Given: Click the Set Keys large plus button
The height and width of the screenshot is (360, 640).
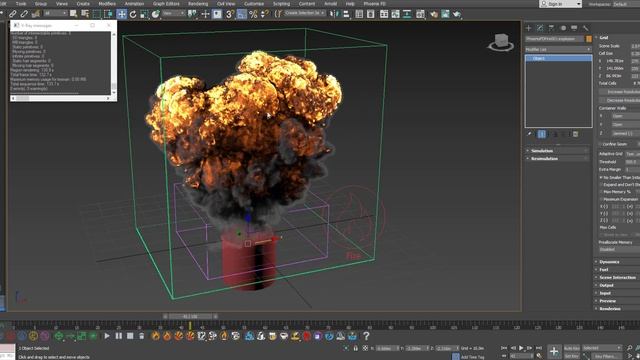Looking at the screenshot, I should click(554, 351).
